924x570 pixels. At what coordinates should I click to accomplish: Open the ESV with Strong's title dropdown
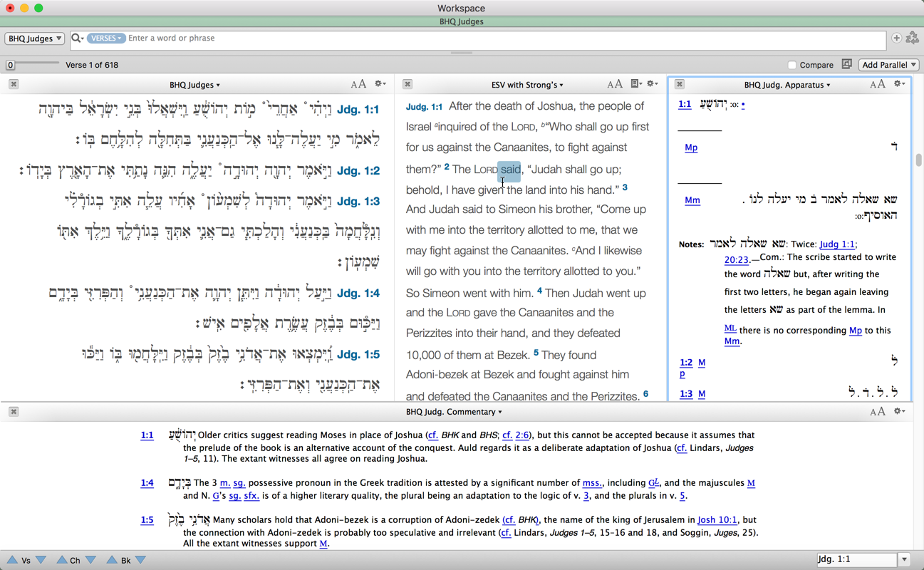pyautogui.click(x=527, y=85)
